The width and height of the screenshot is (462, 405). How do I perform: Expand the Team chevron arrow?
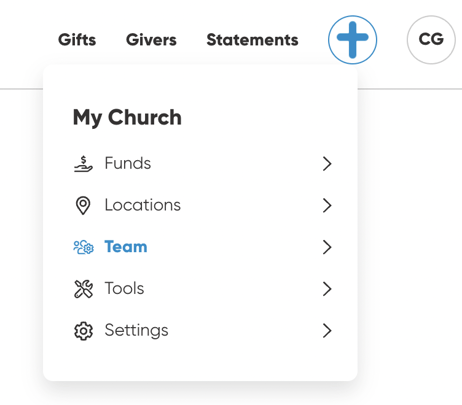327,247
